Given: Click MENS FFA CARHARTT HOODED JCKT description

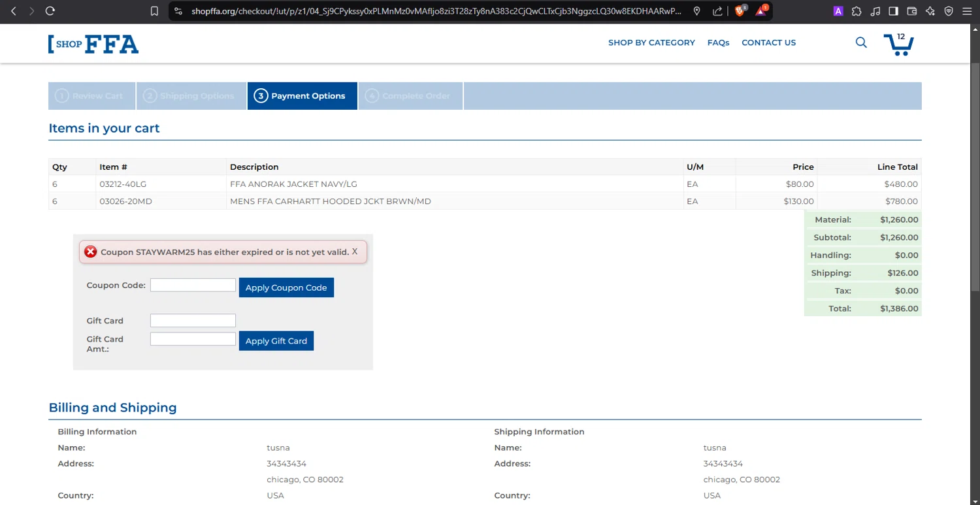Looking at the screenshot, I should (x=331, y=201).
